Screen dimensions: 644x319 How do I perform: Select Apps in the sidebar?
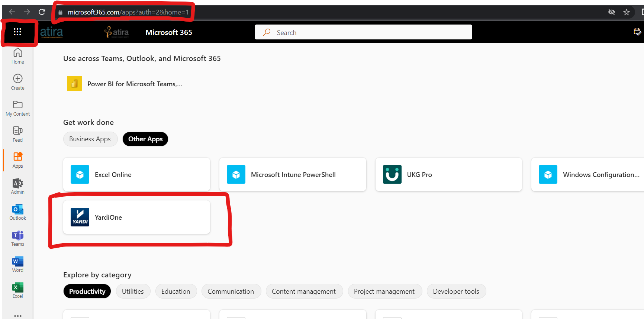pyautogui.click(x=17, y=160)
